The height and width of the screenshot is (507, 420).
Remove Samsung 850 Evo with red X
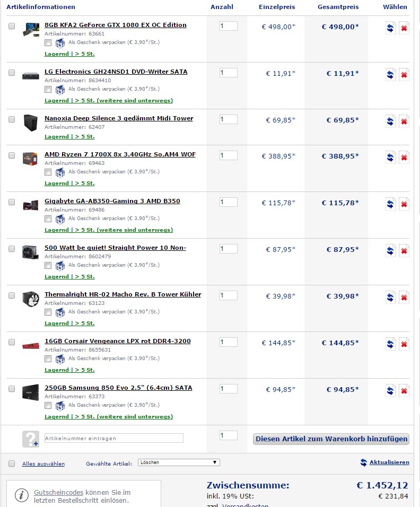[x=404, y=391]
